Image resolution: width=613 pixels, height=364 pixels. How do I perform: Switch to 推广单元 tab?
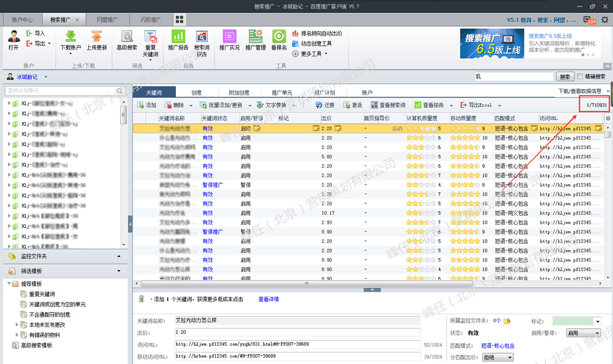(282, 93)
